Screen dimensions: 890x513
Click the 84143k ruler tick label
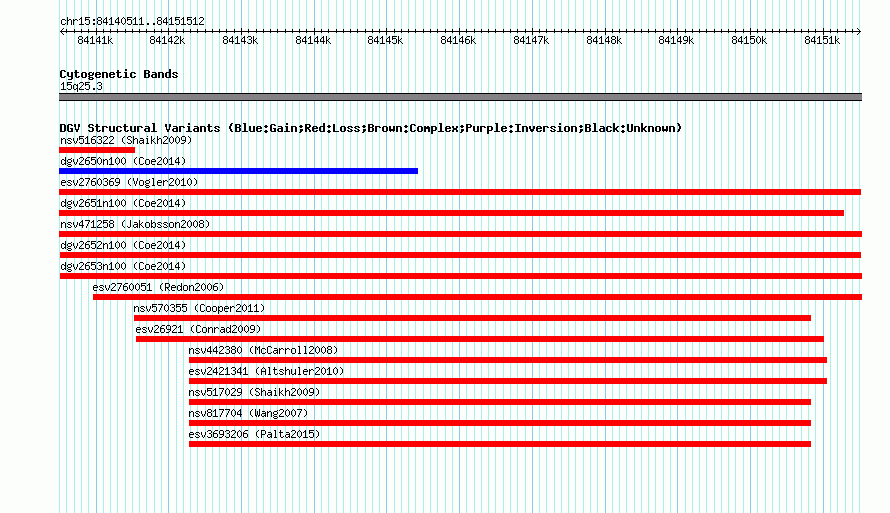point(240,40)
